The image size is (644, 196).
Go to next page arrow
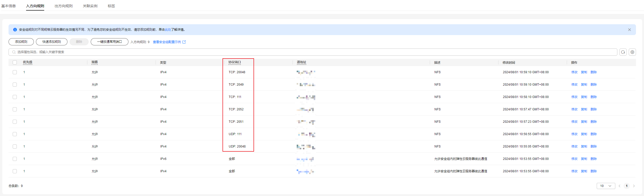[634, 186]
